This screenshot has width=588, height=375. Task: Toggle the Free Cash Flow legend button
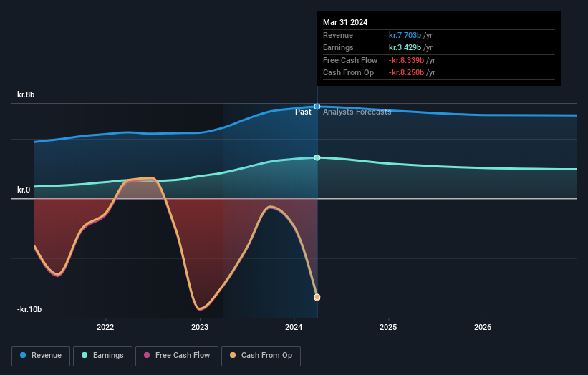177,356
